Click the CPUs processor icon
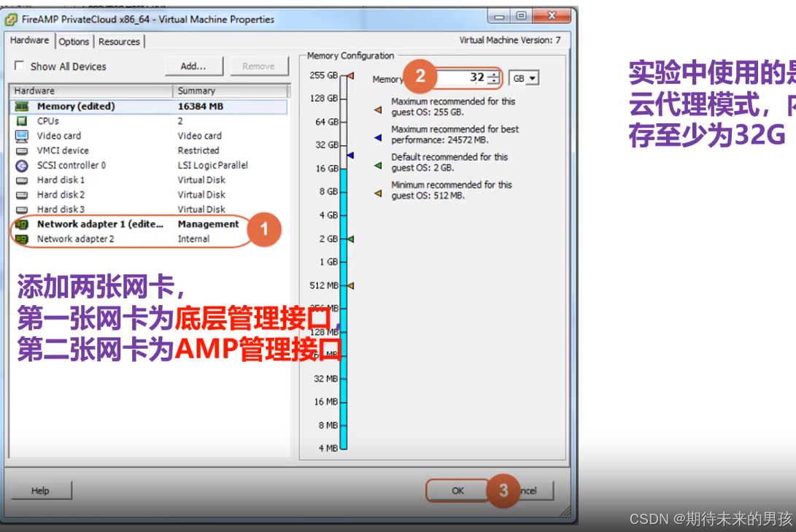Screen dimensions: 796x532 coord(22,121)
